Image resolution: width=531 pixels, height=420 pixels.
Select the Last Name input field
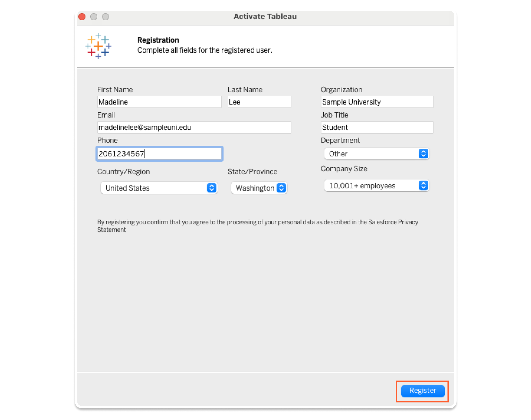[259, 102]
